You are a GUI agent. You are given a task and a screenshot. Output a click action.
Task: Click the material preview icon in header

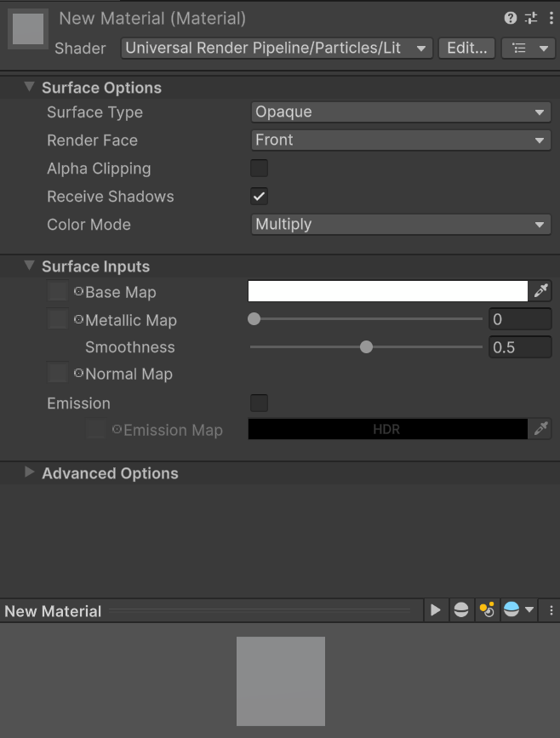click(28, 29)
